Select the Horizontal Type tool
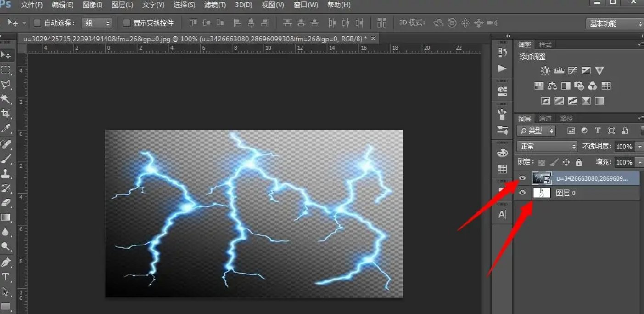The width and height of the screenshot is (644, 314). point(6,277)
